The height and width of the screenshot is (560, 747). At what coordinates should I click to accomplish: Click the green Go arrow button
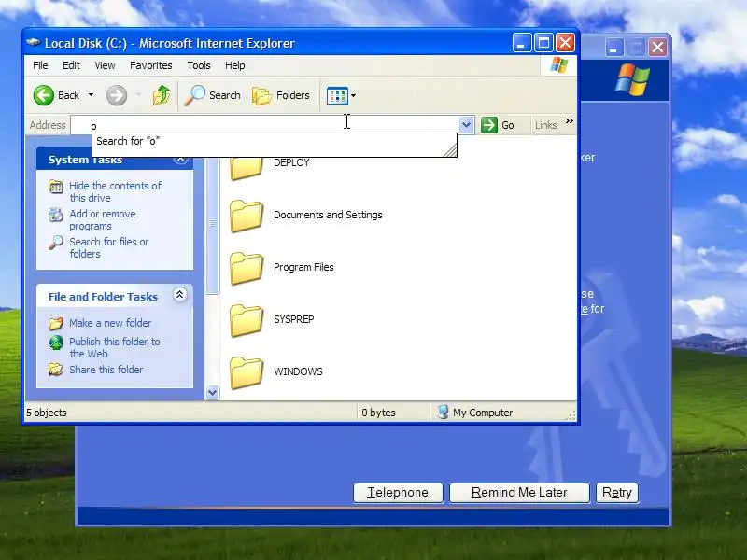(x=488, y=125)
